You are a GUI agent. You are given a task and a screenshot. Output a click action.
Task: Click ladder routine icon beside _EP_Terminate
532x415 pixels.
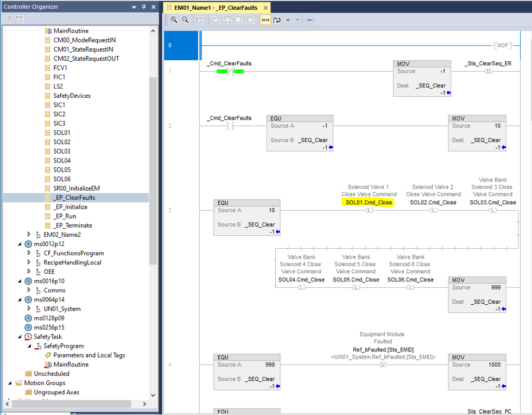click(x=48, y=225)
